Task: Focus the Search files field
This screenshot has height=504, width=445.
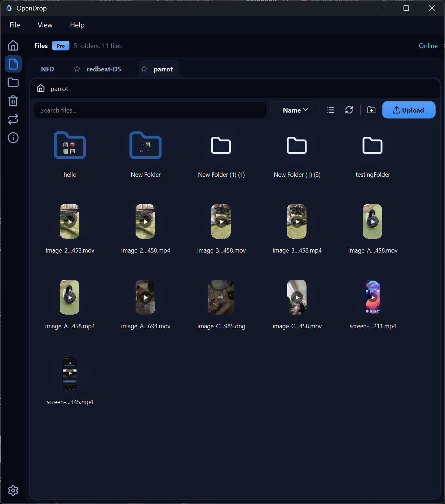Action: (x=150, y=110)
